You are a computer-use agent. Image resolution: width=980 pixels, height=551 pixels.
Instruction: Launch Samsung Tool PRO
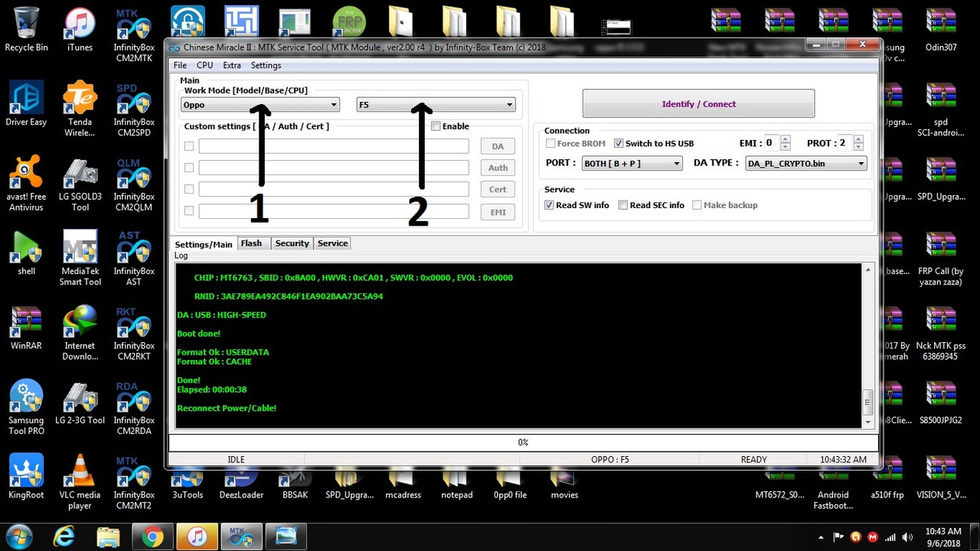[x=26, y=407]
